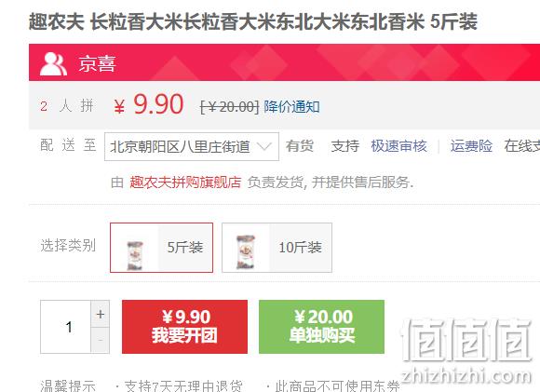Visit the 趣农夫拼购旗舰店 store link

point(185,182)
